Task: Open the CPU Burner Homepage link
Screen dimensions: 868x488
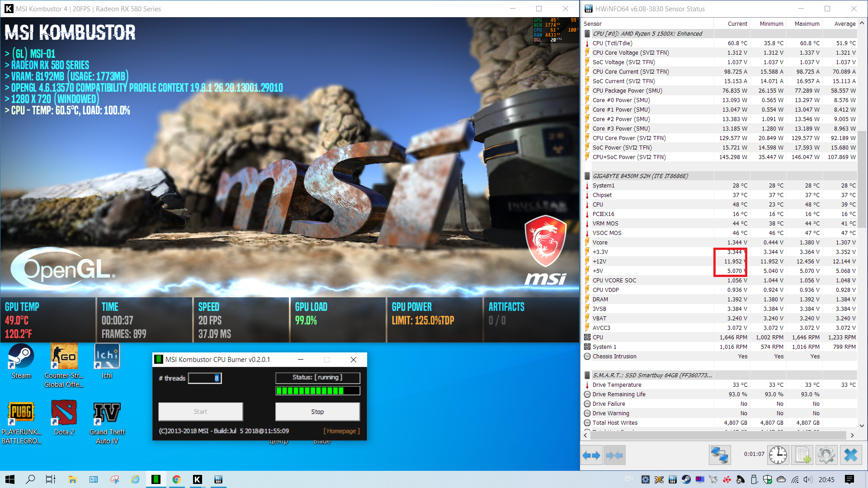Action: (x=342, y=431)
